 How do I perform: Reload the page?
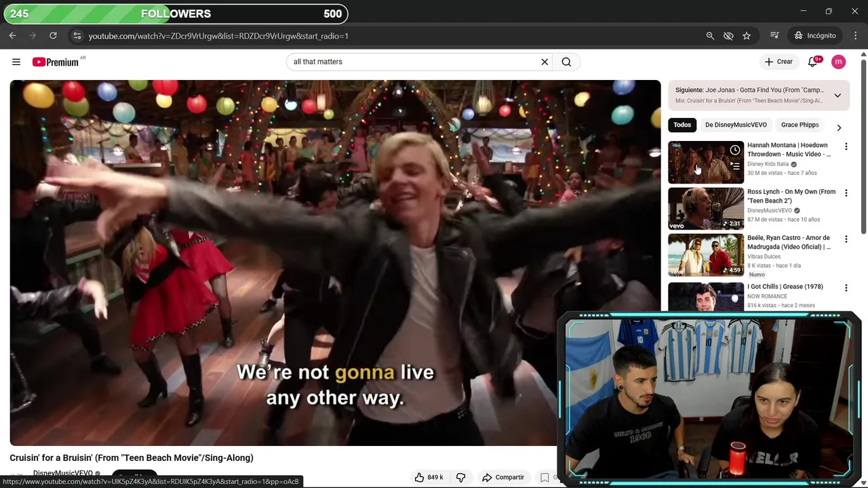coord(53,35)
